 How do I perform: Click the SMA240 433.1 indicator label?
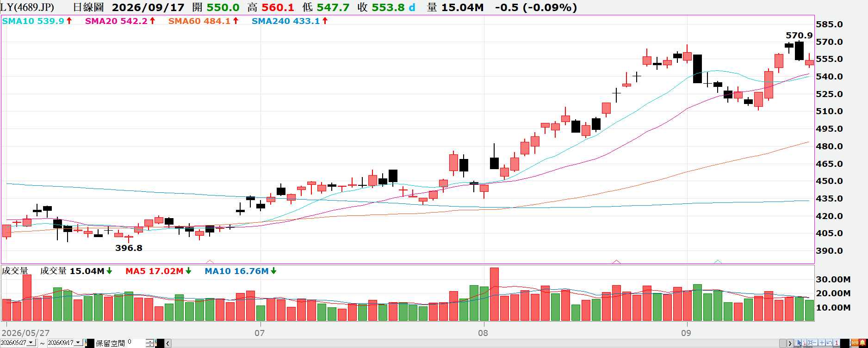click(x=286, y=21)
